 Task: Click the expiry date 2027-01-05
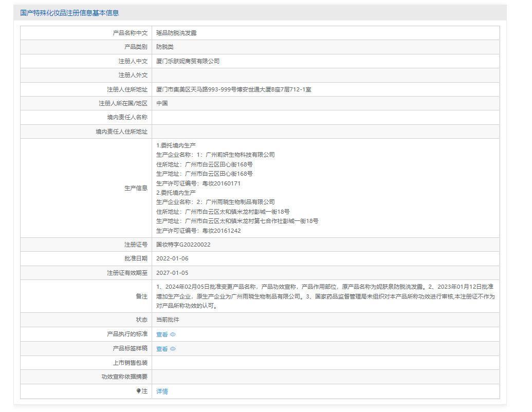(172, 273)
